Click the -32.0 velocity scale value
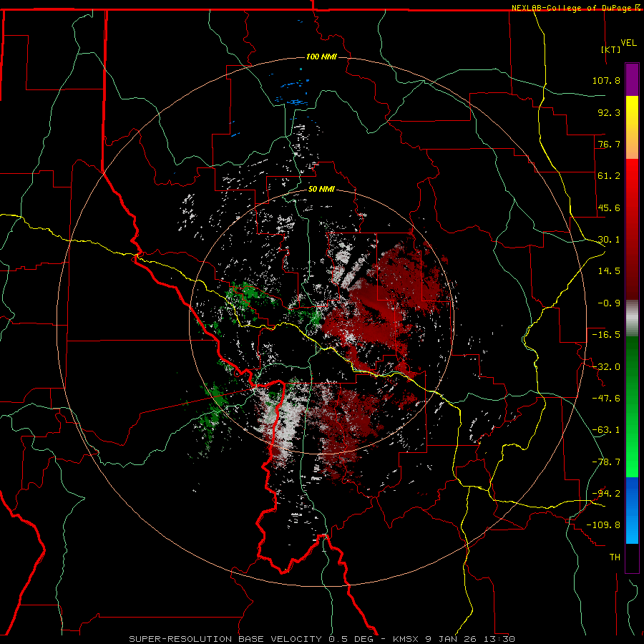Viewport: 644px width, 644px height. pos(606,367)
